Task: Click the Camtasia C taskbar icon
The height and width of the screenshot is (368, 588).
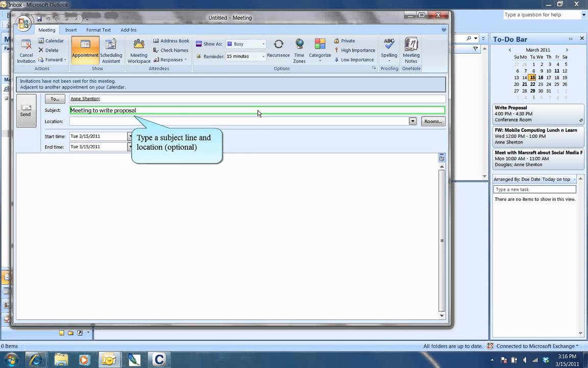Action: [x=159, y=360]
